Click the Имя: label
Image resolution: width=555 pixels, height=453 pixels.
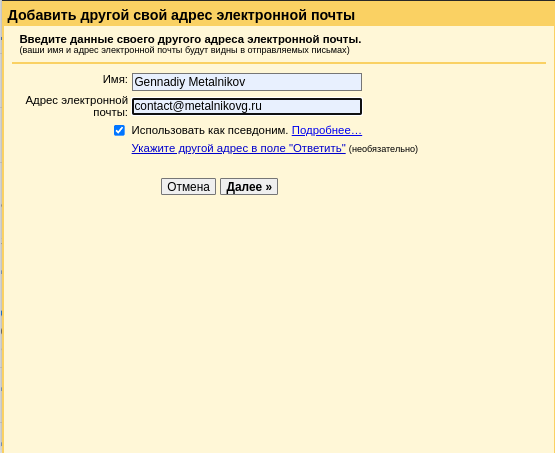pos(115,79)
